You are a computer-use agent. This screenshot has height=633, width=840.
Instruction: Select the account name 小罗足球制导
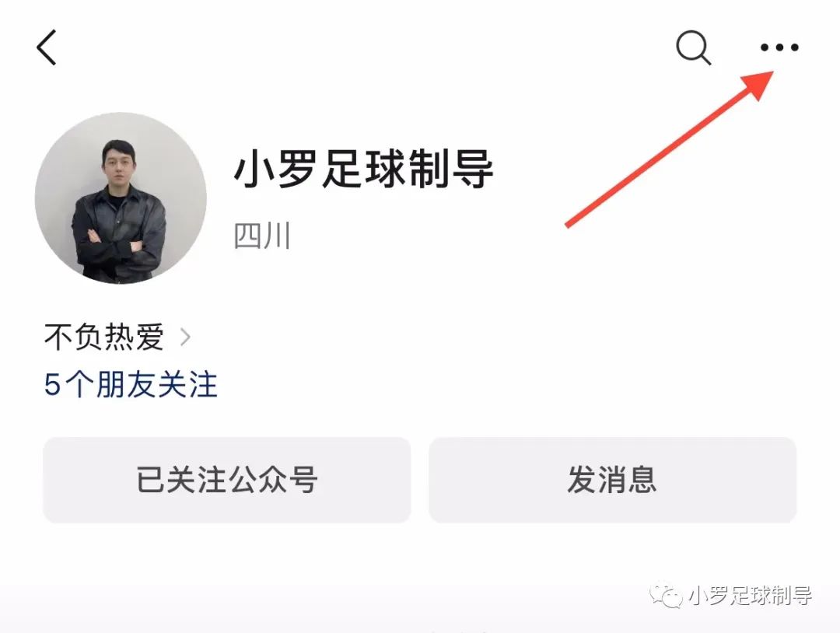pos(363,168)
